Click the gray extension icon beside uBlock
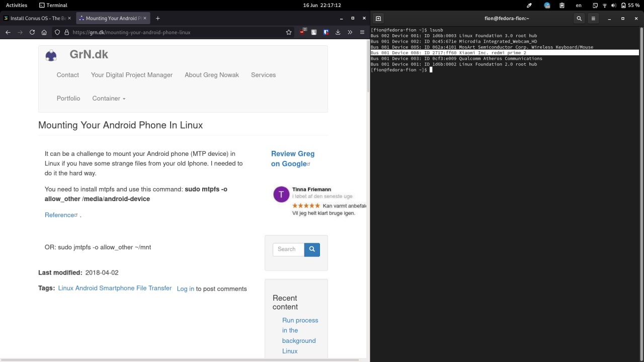This screenshot has width=644, height=362. point(314,32)
